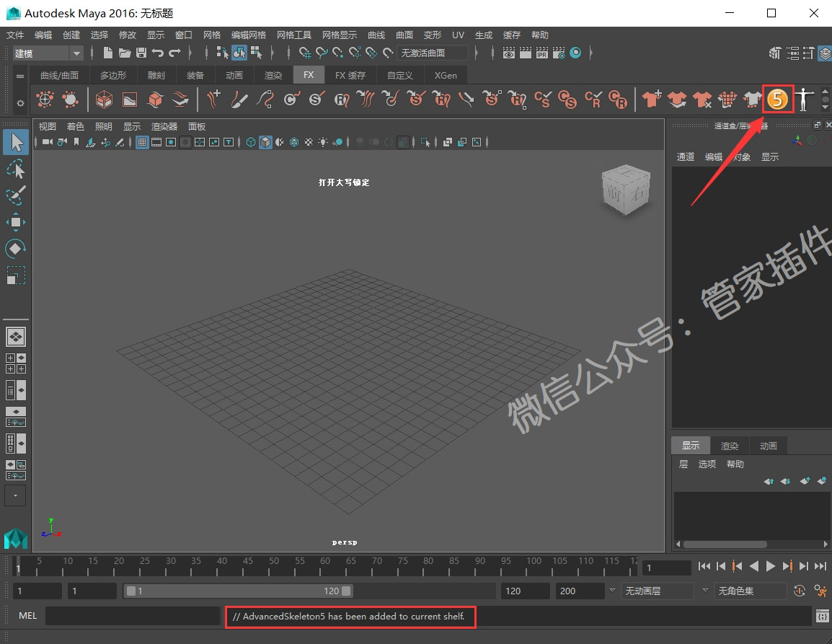
Task: Toggle textured display checker icon
Action: point(309,142)
